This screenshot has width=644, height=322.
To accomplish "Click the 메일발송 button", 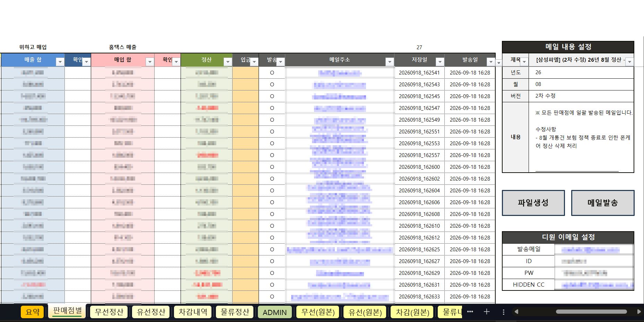I will (x=603, y=203).
